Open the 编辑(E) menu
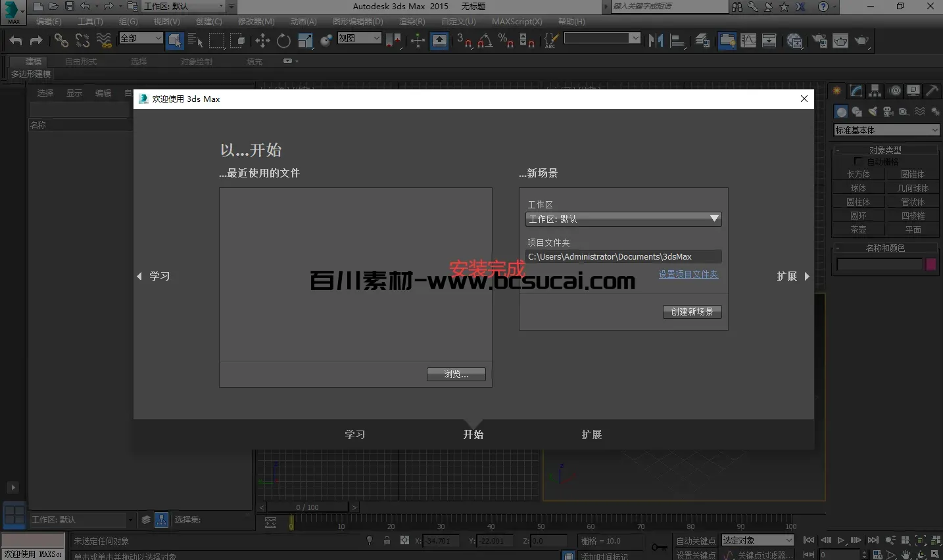This screenshot has width=943, height=560. [49, 22]
